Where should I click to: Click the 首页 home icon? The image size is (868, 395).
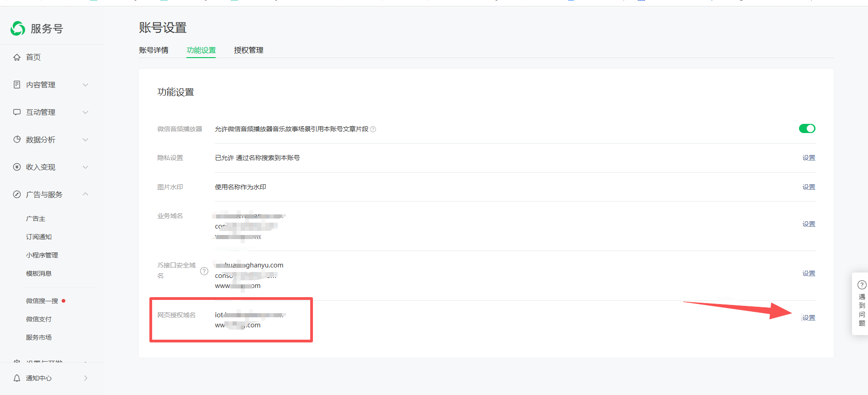pos(17,57)
